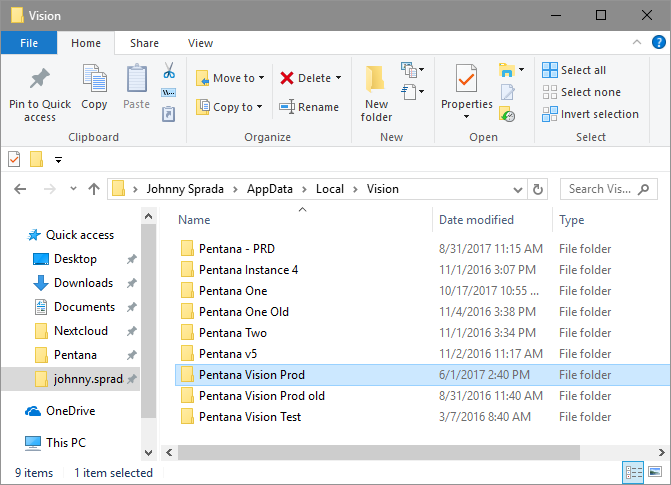Open Documents in Quick access

(74, 307)
